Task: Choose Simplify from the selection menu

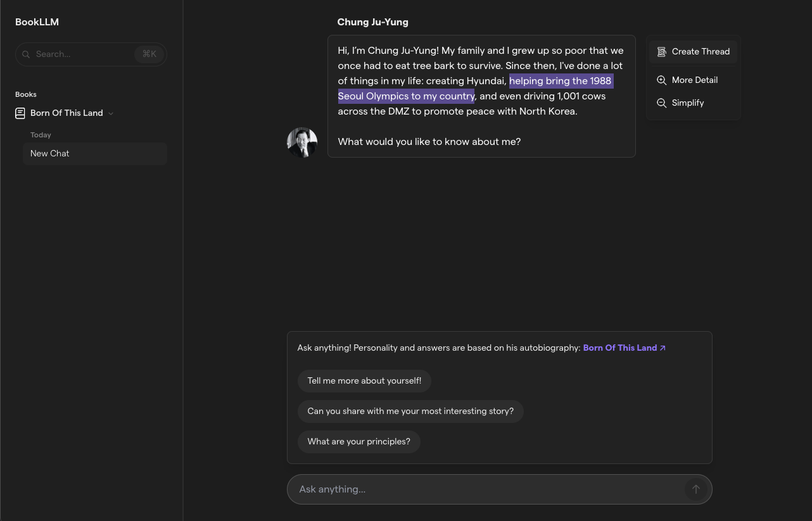Action: coord(693,103)
